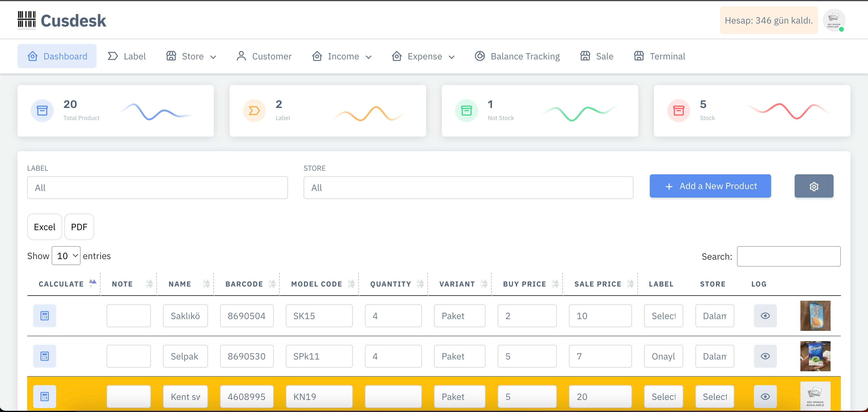Viewport: 868px width, 412px height.
Task: Edit name field of Saklıkö row
Action: tap(185, 316)
